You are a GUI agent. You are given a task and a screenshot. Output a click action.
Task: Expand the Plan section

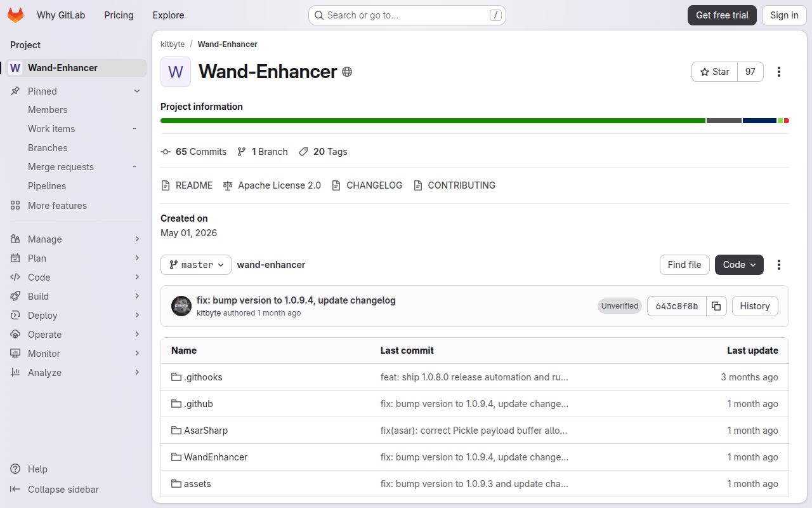[77, 258]
